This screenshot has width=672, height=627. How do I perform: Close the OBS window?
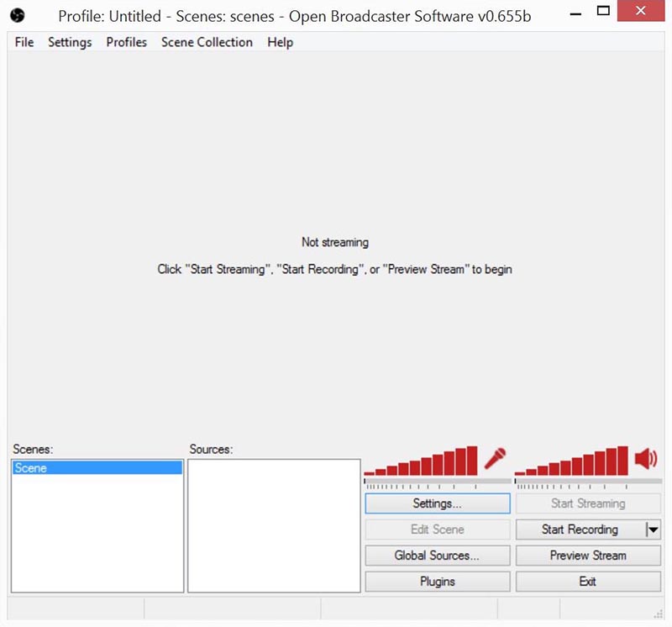coord(641,11)
